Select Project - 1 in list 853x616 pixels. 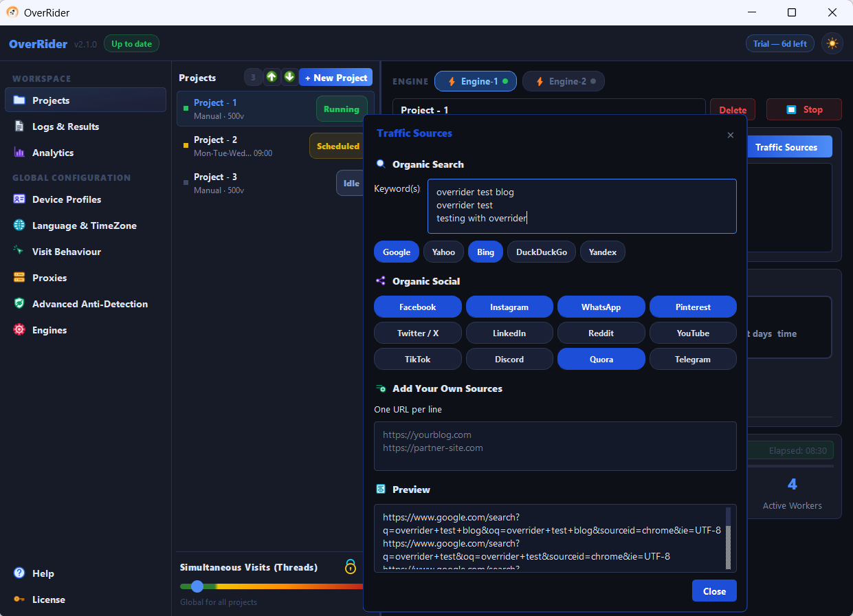click(276, 109)
